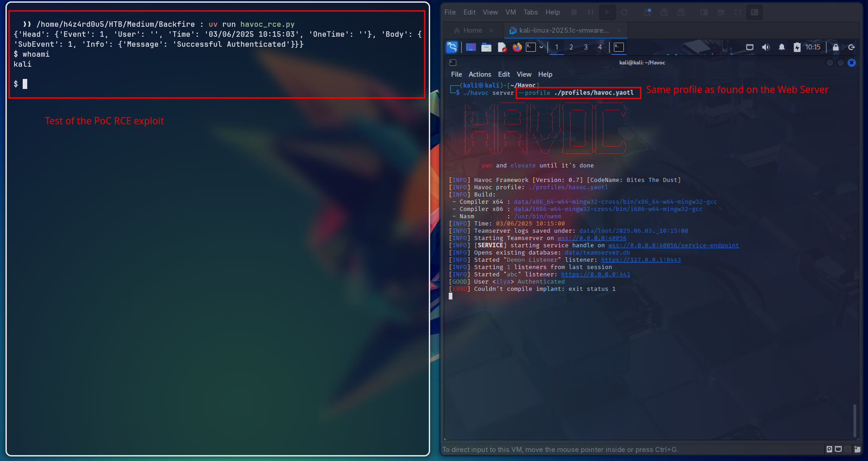Switch to workspace 3
Image resolution: width=868 pixels, height=461 pixels.
(x=586, y=47)
